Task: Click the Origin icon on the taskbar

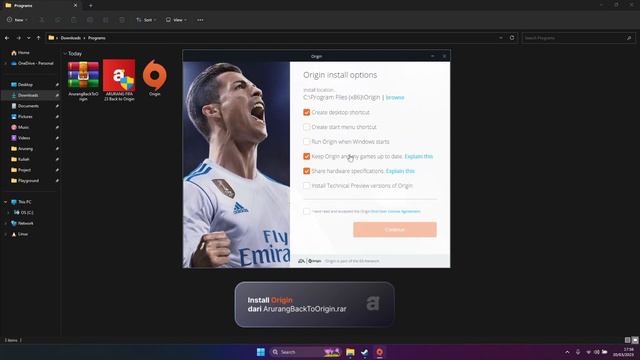Action: click(x=380, y=352)
